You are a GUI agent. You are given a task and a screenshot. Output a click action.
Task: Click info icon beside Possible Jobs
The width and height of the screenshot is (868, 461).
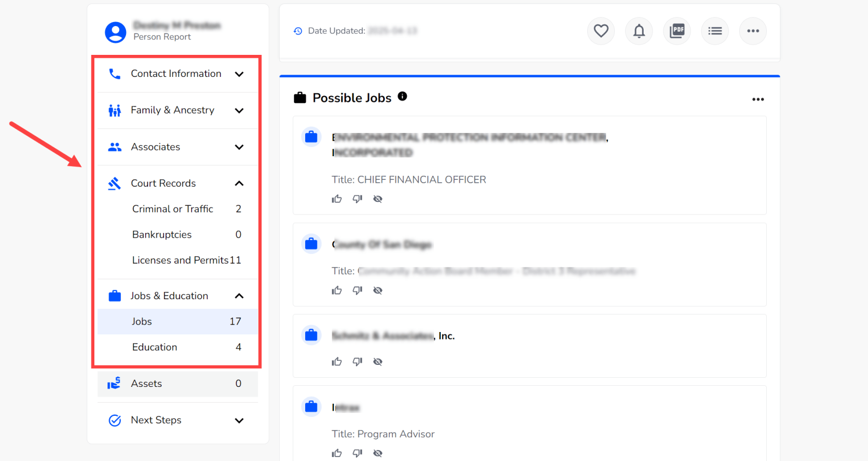point(402,96)
